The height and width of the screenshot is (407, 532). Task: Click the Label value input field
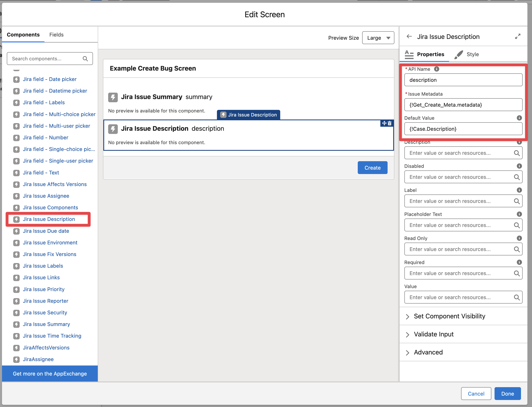tap(459, 201)
